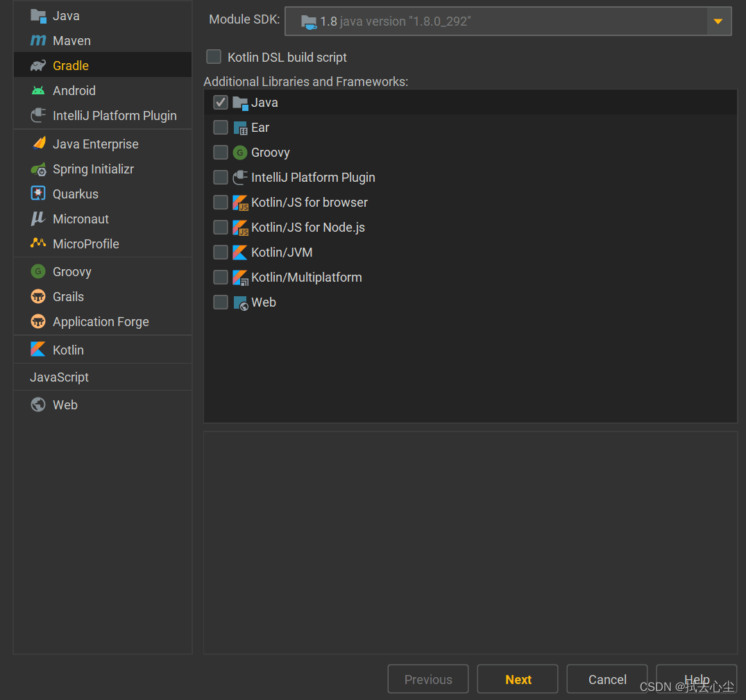Select Java Enterprise project type label
Image resolution: width=746 pixels, height=700 pixels.
96,144
